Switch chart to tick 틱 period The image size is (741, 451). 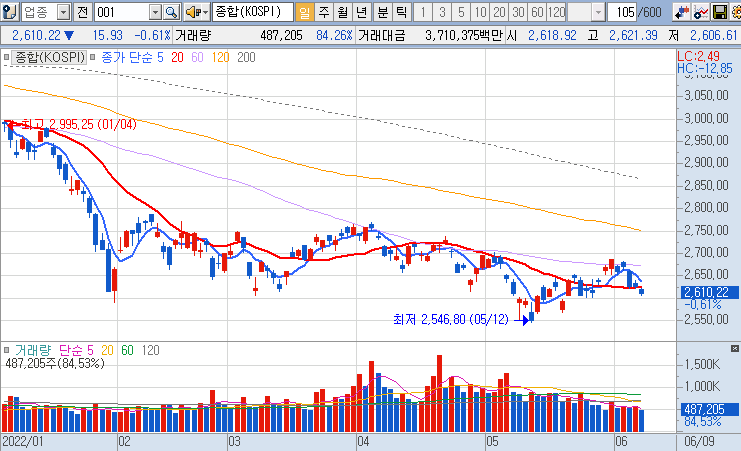[401, 12]
